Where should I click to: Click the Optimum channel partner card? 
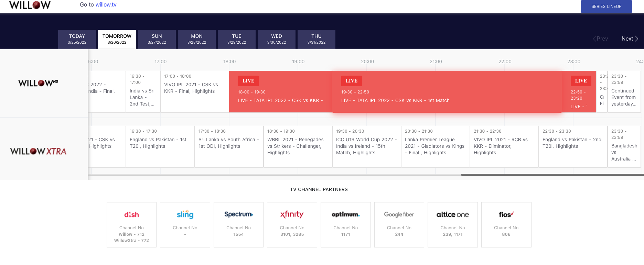[x=346, y=225]
